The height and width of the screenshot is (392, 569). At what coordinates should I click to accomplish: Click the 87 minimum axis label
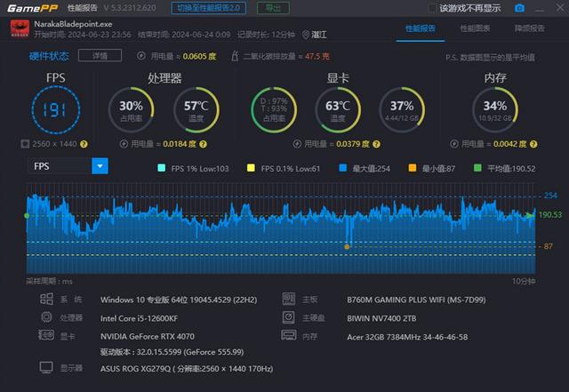tap(548, 246)
